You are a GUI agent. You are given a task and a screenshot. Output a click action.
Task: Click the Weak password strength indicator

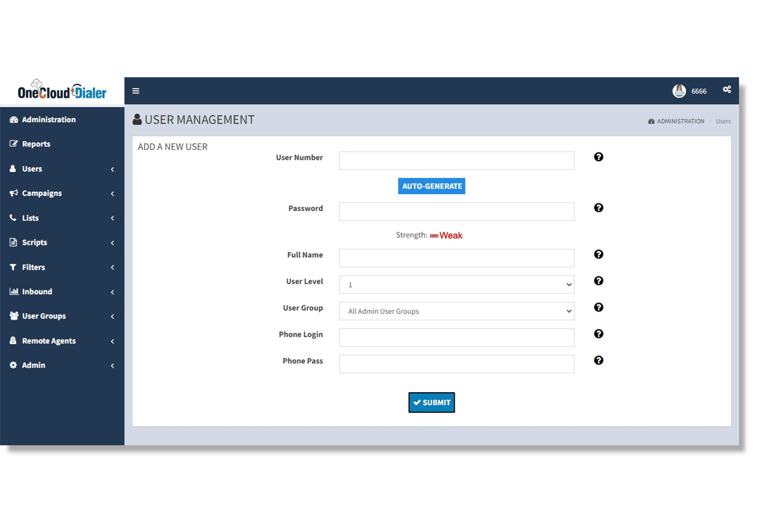451,235
